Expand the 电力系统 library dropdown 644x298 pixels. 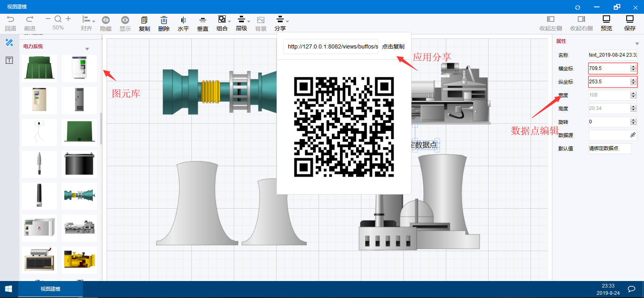coord(87,49)
